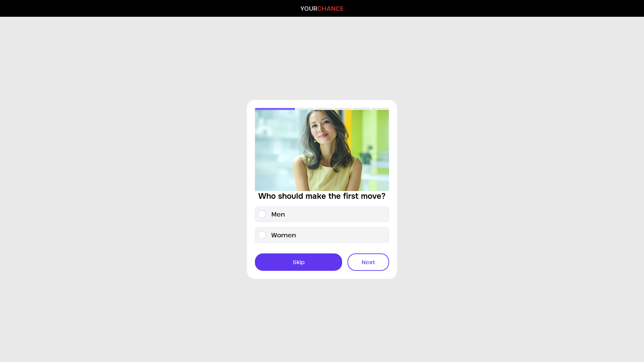The width and height of the screenshot is (644, 362).
Task: Open the YOURCHANCE logo link
Action: (322, 9)
